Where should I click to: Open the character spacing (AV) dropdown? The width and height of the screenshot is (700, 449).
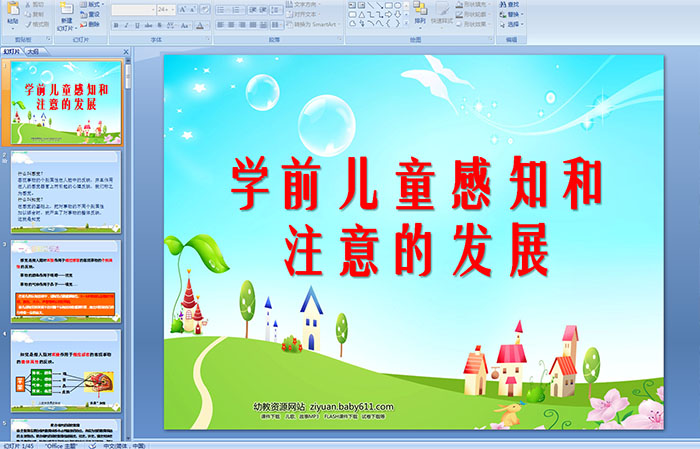coord(171,25)
